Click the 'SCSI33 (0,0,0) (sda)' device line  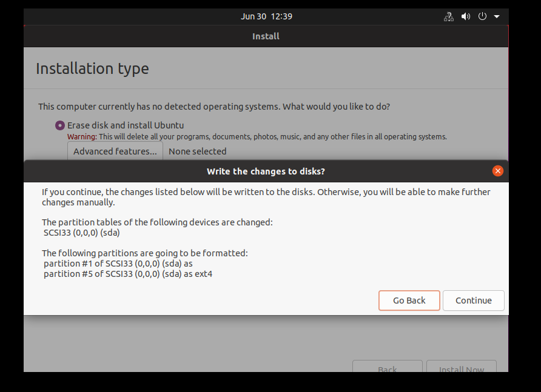[x=82, y=233]
